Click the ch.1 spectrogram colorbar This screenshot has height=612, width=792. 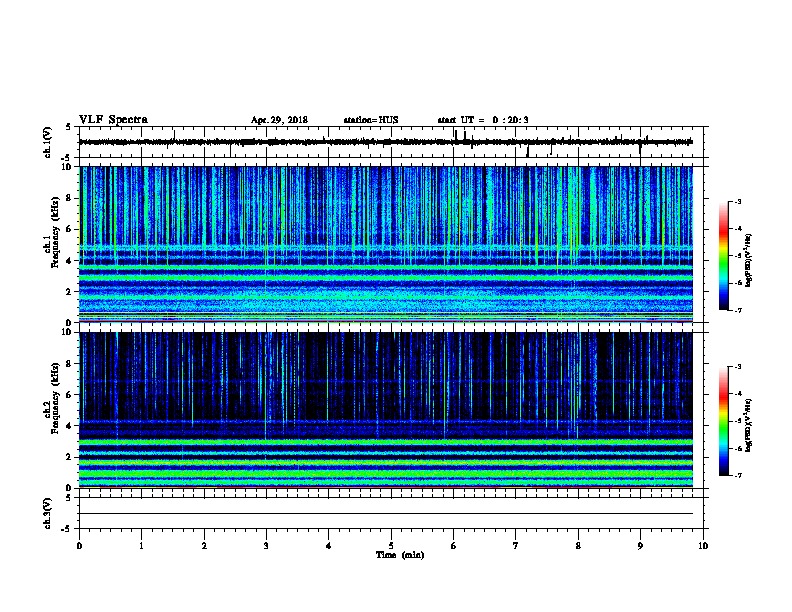(x=723, y=256)
